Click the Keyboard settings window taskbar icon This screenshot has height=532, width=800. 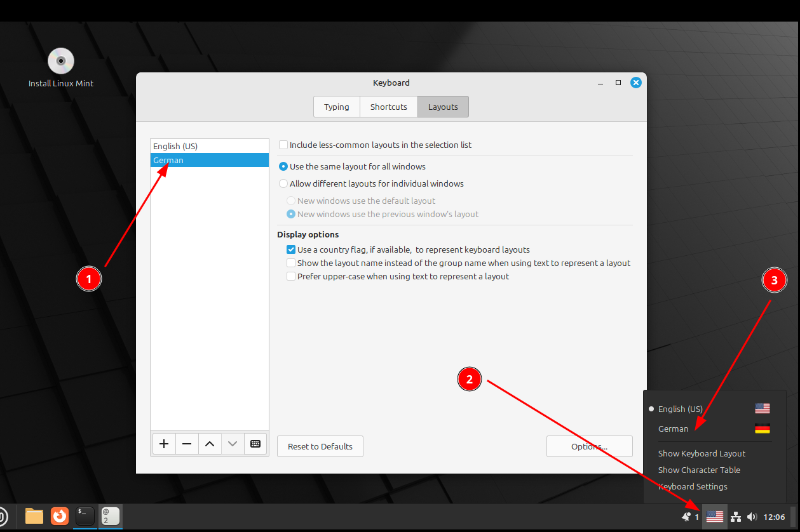[110, 516]
